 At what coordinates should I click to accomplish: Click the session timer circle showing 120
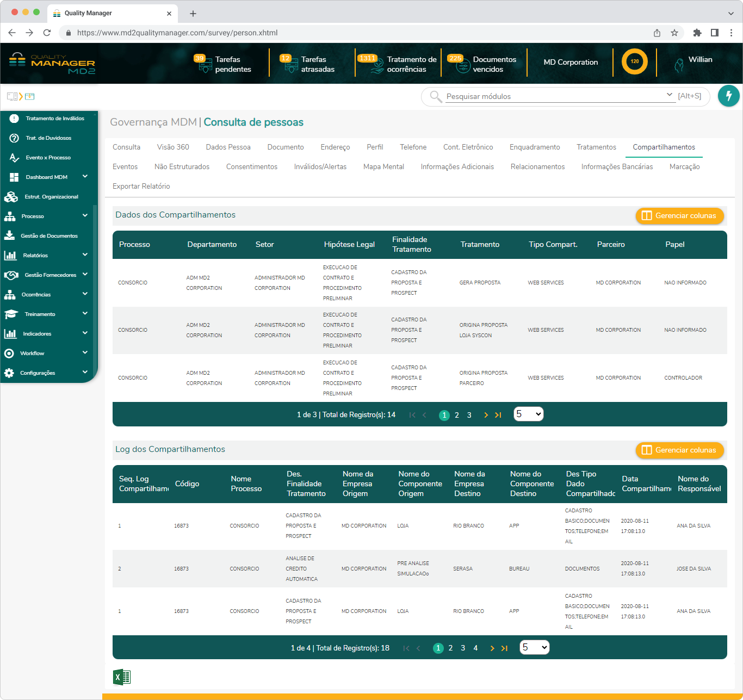pyautogui.click(x=634, y=61)
